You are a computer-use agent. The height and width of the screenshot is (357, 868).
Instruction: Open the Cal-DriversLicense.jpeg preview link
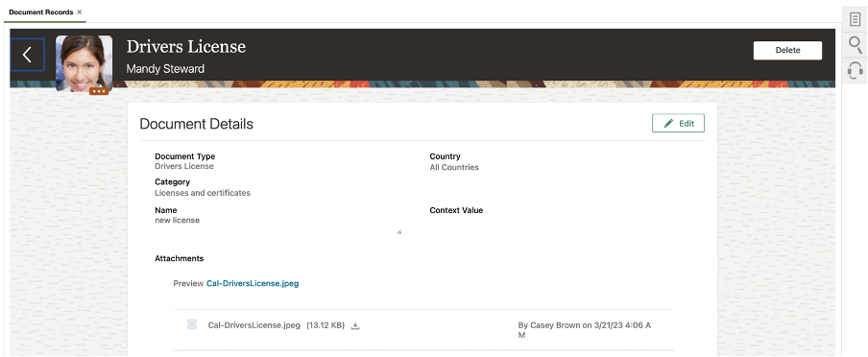pyautogui.click(x=253, y=283)
